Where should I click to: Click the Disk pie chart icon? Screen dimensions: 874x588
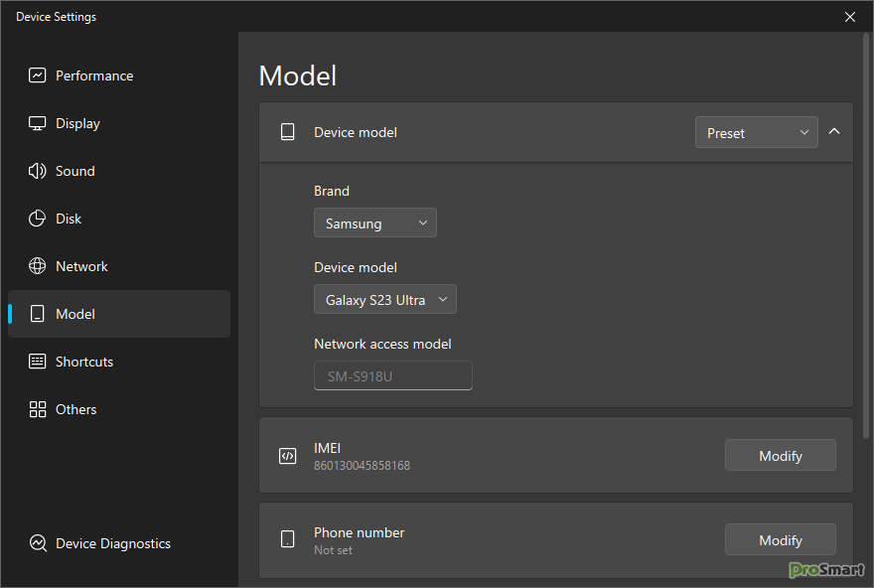pos(38,219)
